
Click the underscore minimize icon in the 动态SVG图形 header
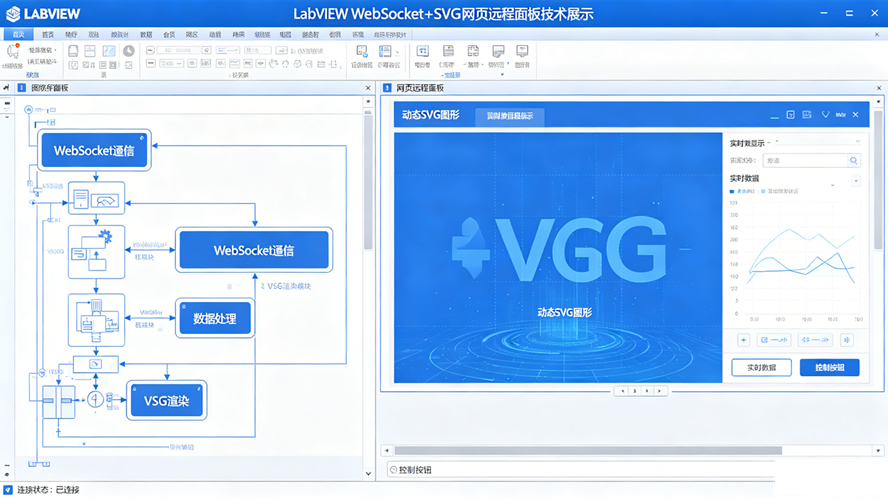774,116
